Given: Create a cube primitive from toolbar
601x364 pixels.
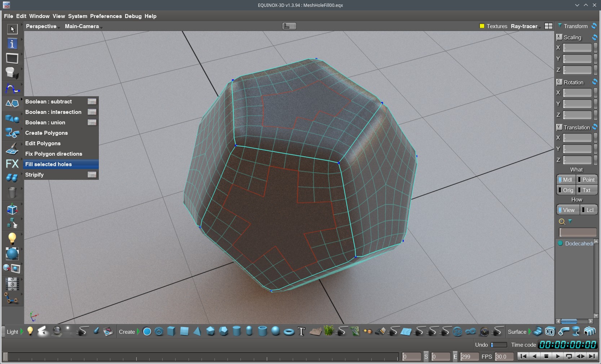Looking at the screenshot, I should 171,331.
